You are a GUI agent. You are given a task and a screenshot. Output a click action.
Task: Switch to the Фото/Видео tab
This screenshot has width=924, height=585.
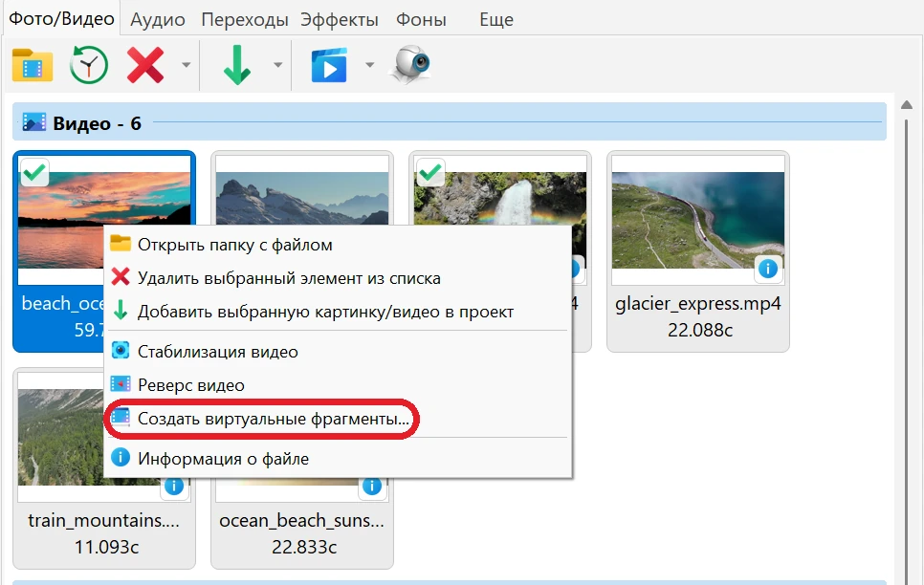click(x=61, y=19)
